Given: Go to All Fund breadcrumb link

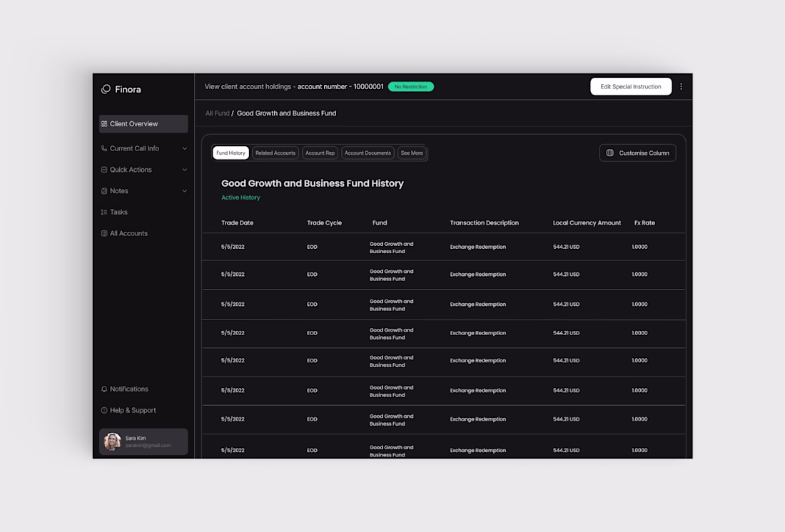Looking at the screenshot, I should (x=217, y=113).
